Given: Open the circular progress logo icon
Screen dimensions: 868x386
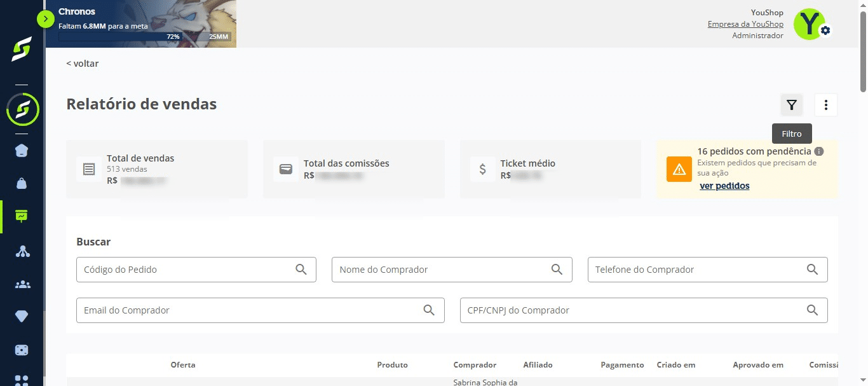Looking at the screenshot, I should click(22, 109).
